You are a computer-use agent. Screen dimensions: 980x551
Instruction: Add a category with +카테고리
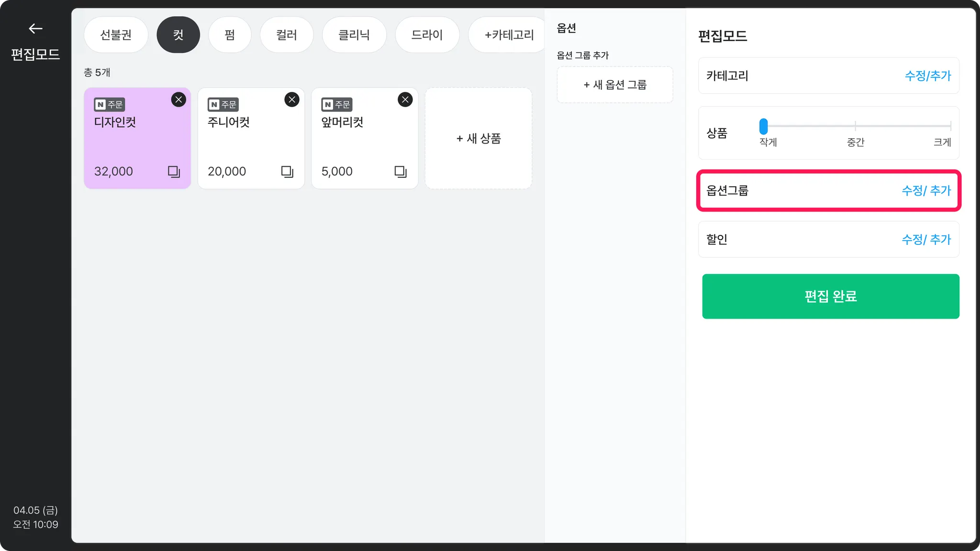pyautogui.click(x=508, y=35)
